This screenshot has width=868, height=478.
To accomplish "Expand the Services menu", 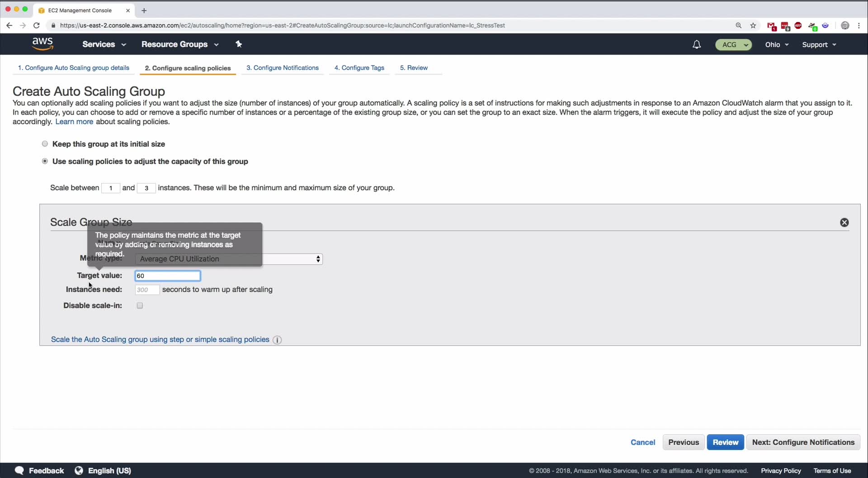I will pyautogui.click(x=104, y=44).
